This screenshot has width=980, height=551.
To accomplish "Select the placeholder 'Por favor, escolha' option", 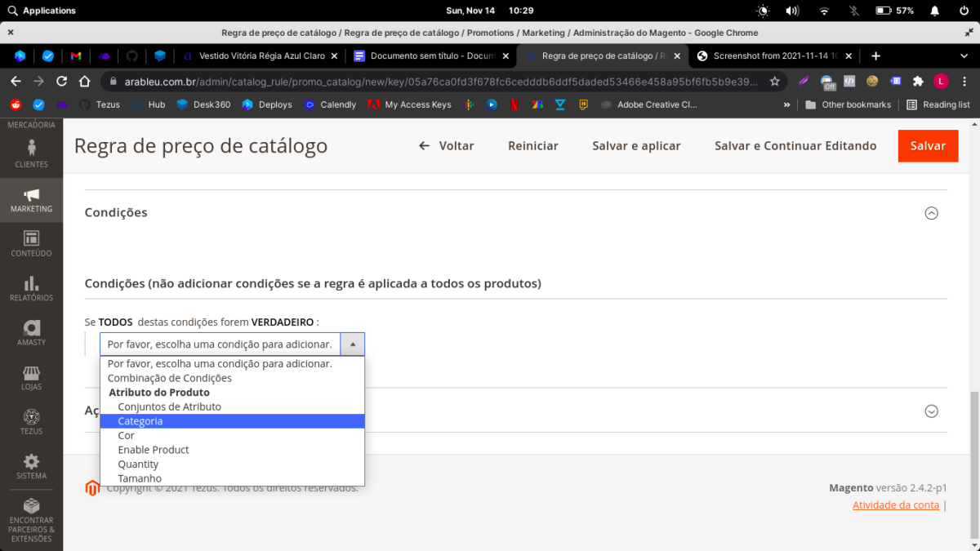I will pyautogui.click(x=233, y=364).
